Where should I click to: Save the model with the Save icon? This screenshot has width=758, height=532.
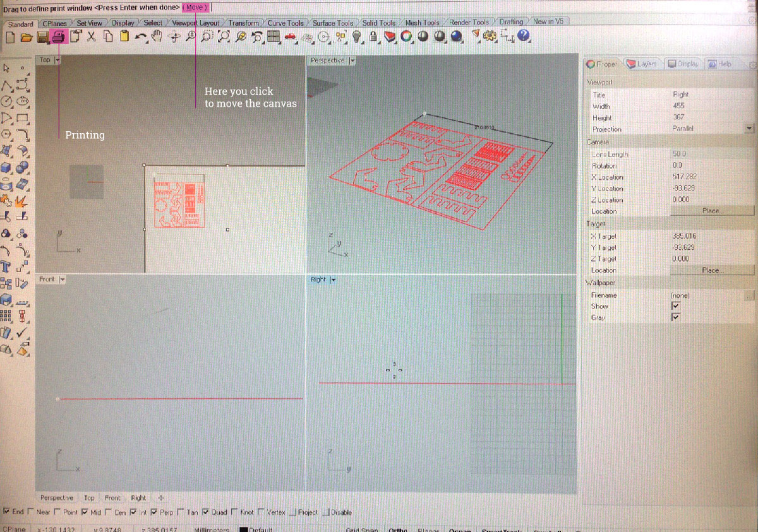[42, 37]
